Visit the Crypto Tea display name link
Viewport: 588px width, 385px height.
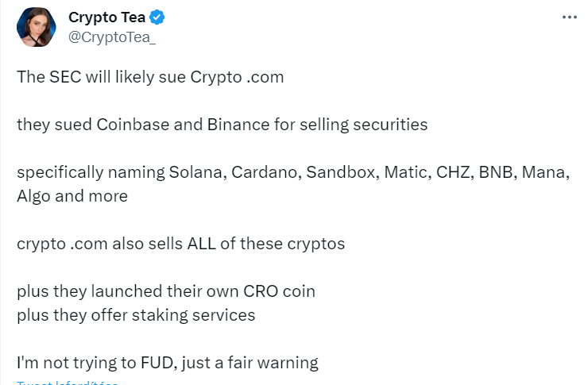(107, 17)
